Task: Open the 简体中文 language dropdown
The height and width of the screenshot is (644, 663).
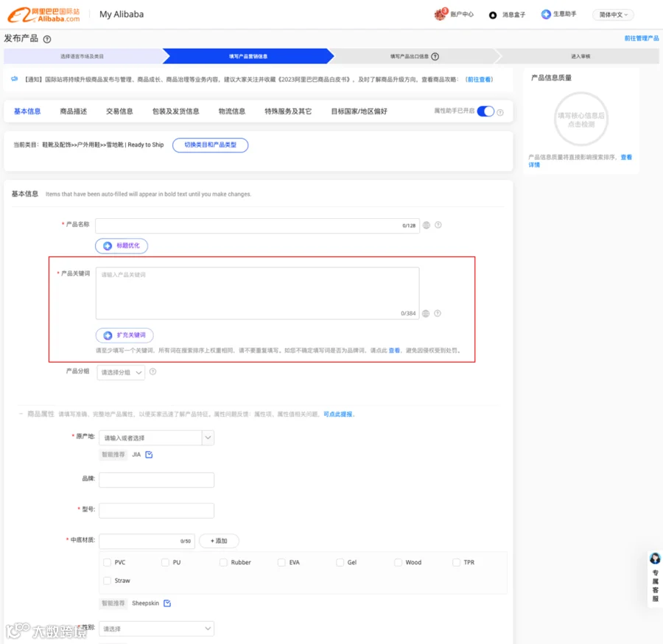Action: tap(613, 15)
